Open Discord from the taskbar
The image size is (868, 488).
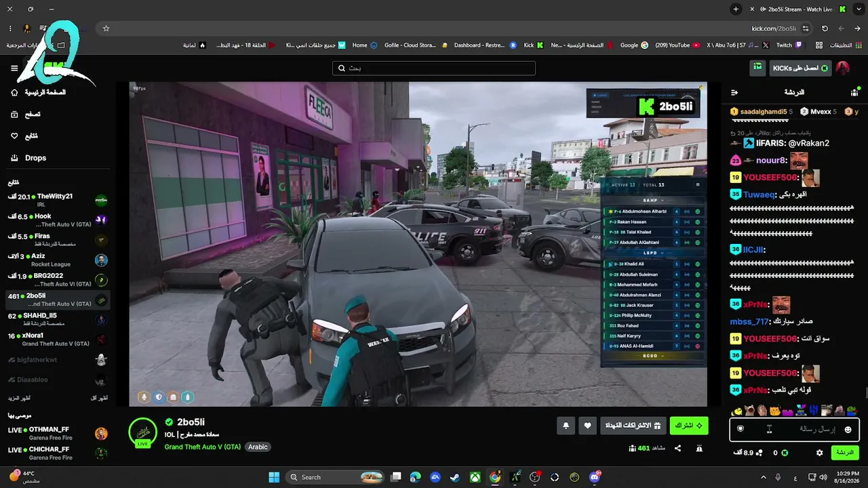pos(595,477)
